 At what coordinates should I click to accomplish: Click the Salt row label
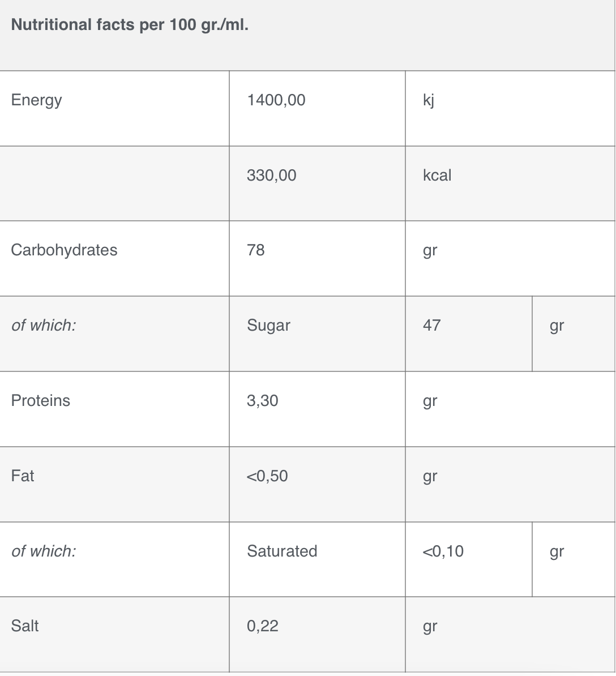pyautogui.click(x=24, y=626)
